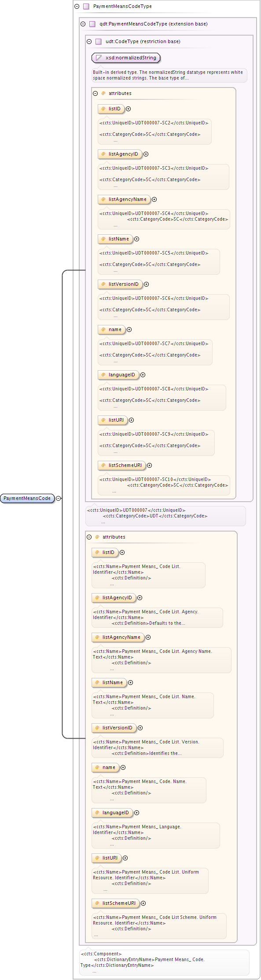Collapse the udt:CodeType restriction base
Screen dimensions: 261x980
pos(89,42)
